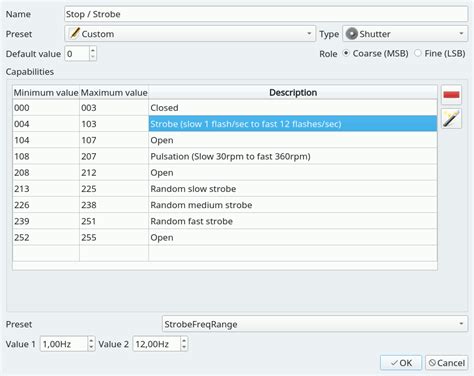The width and height of the screenshot is (474, 376).
Task: Click the Name field containing Stop / Strobe
Action: (266, 14)
